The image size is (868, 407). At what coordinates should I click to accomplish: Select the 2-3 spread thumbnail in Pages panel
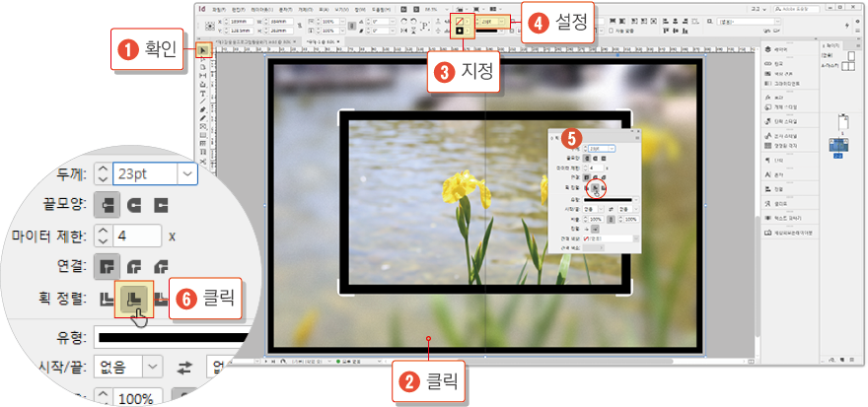(x=840, y=145)
